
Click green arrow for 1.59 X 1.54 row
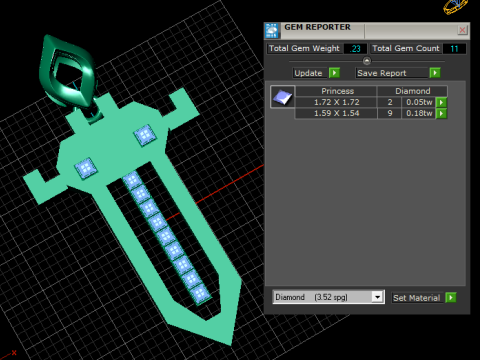pos(441,113)
